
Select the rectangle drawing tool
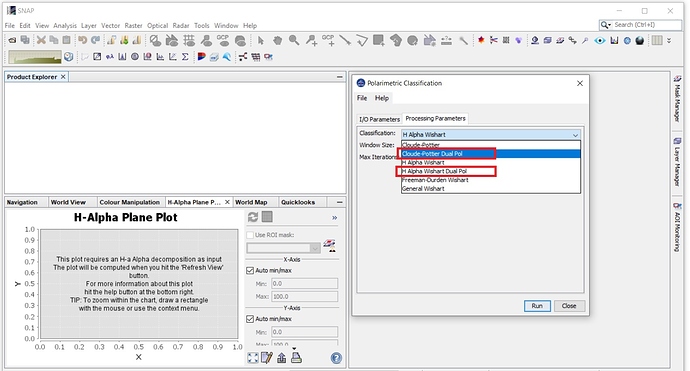tap(378, 40)
